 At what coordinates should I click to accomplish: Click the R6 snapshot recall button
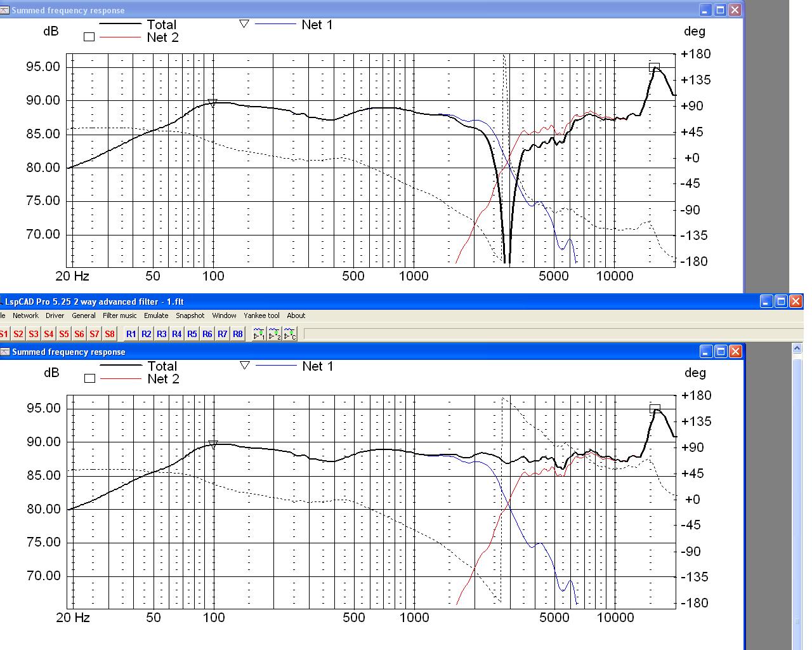point(207,334)
